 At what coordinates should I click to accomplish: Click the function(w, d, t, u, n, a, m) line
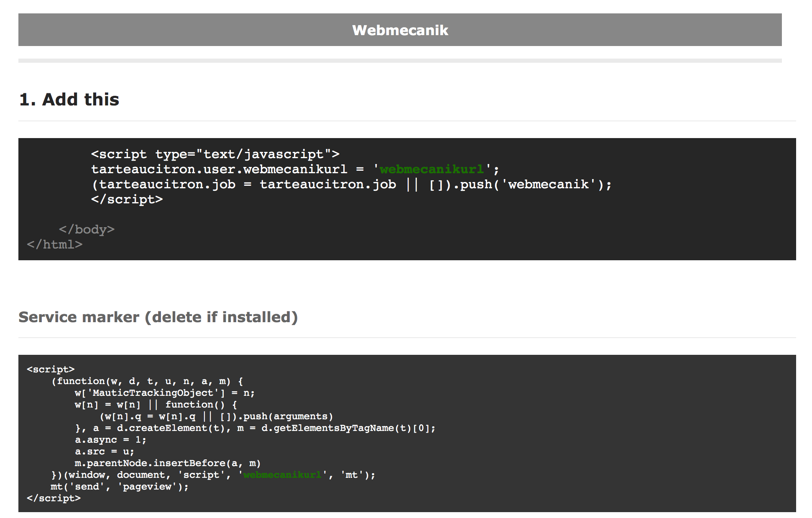pyautogui.click(x=147, y=381)
